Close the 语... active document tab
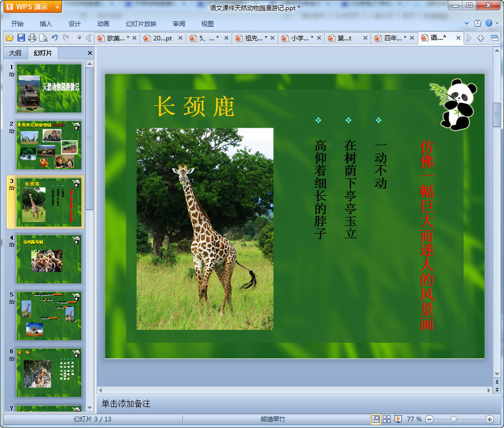 [x=459, y=38]
